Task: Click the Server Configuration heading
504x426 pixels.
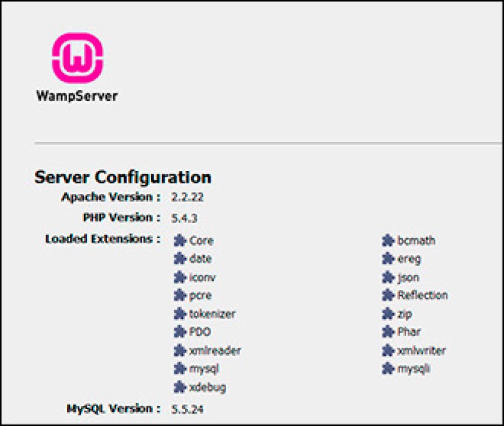Action: tap(123, 178)
